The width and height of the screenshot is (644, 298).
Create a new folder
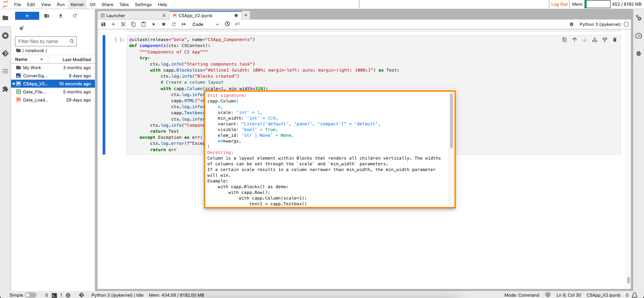(x=47, y=16)
